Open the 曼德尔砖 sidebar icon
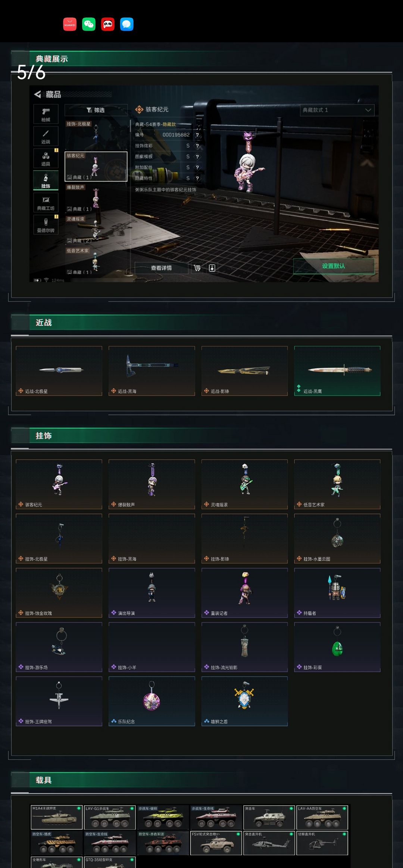This screenshot has width=403, height=868. coord(46,224)
